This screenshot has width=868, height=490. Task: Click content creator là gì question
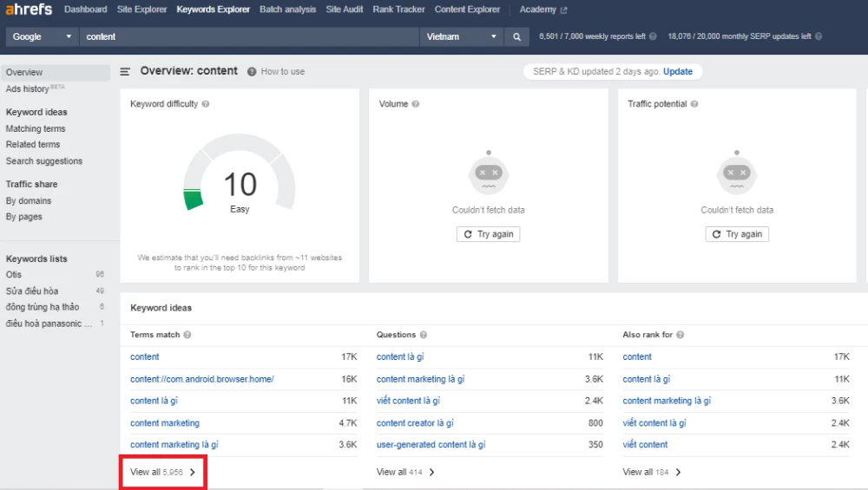[x=415, y=423]
